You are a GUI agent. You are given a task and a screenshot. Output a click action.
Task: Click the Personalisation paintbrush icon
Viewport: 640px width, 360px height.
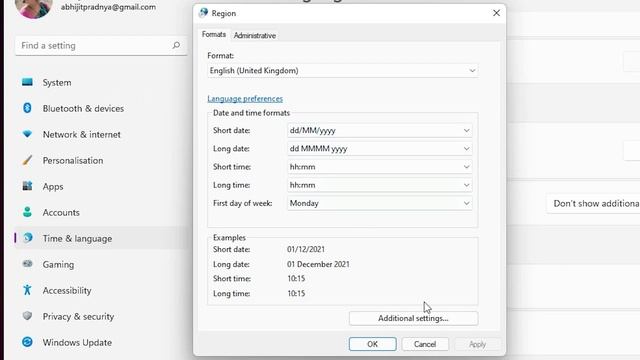[27, 160]
